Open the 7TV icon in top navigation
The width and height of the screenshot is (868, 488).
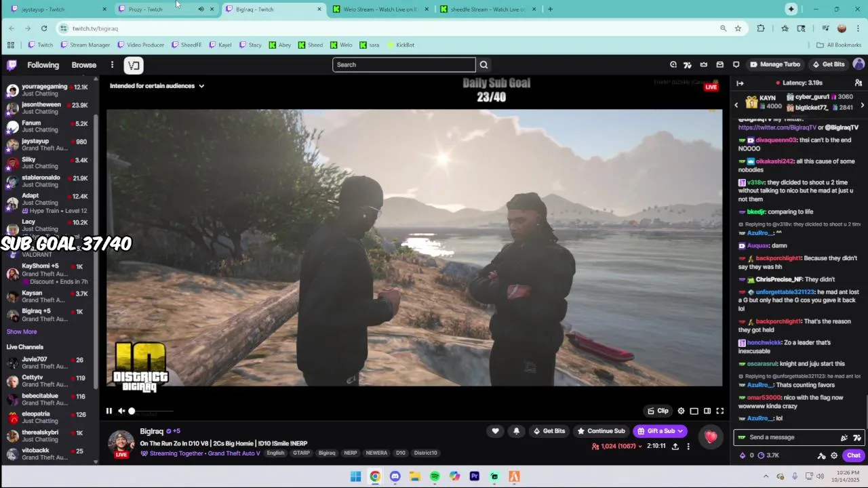pyautogui.click(x=687, y=64)
